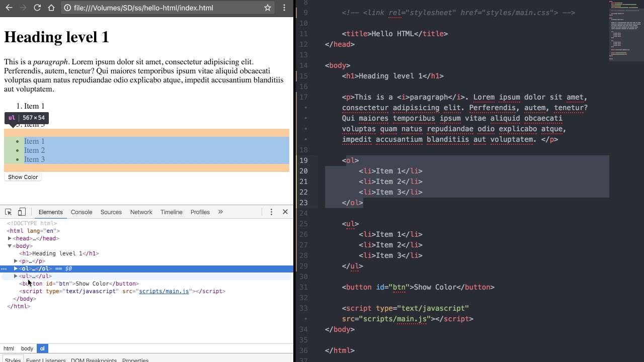Click the browser forward arrow
This screenshot has width=644, height=362.
[x=23, y=8]
